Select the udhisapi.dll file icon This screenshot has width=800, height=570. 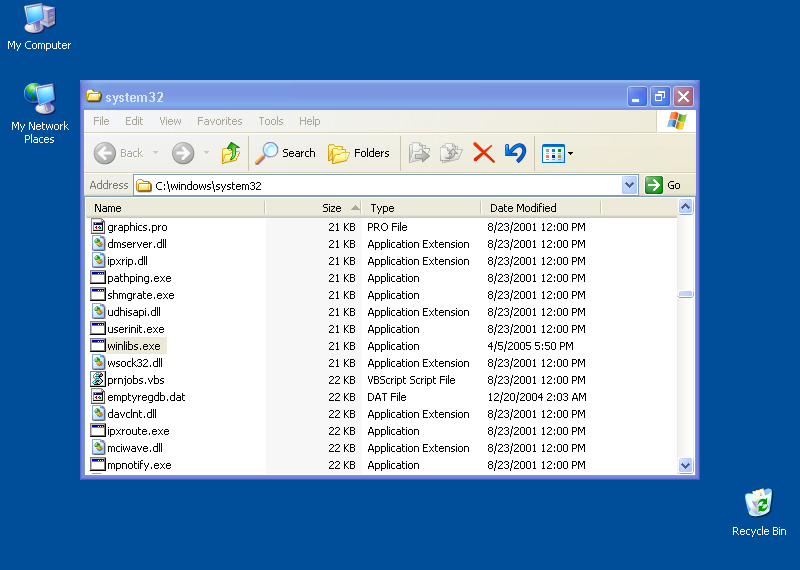pyautogui.click(x=98, y=311)
